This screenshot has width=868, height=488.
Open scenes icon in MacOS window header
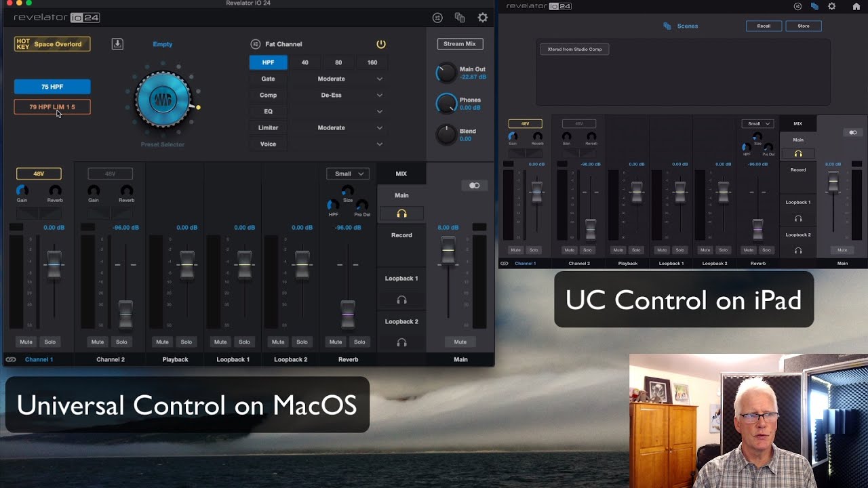click(x=460, y=18)
